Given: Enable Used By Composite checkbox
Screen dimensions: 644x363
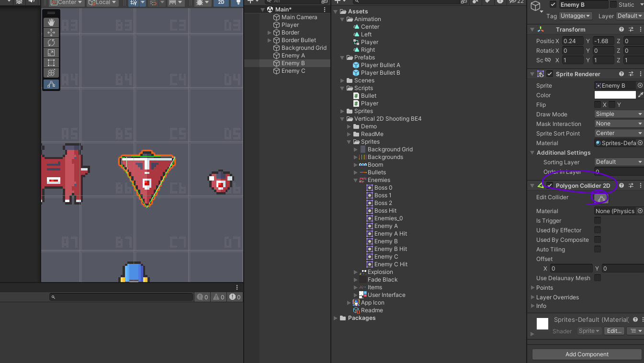Looking at the screenshot, I should coord(598,240).
